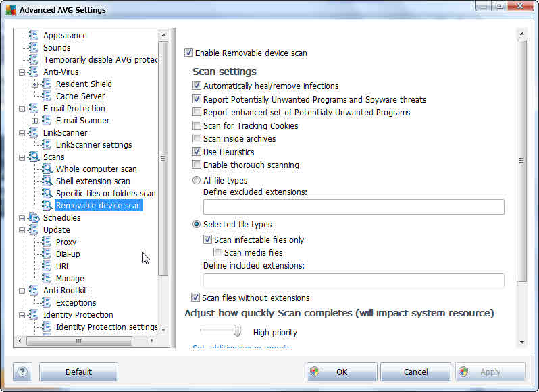Enable Report enhanced set of Potentially Unwanted Programs
The width and height of the screenshot is (539, 392).
click(x=197, y=112)
